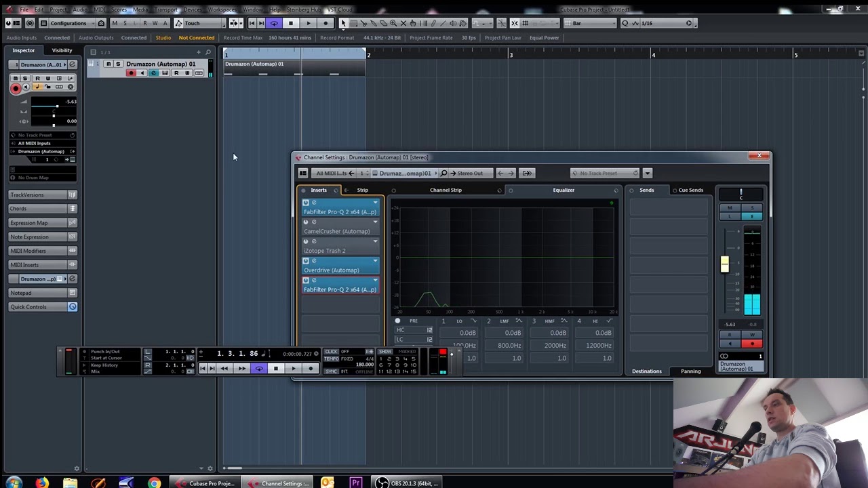The width and height of the screenshot is (868, 488).
Task: Click Stop on the floating transport panel
Action: point(276,369)
